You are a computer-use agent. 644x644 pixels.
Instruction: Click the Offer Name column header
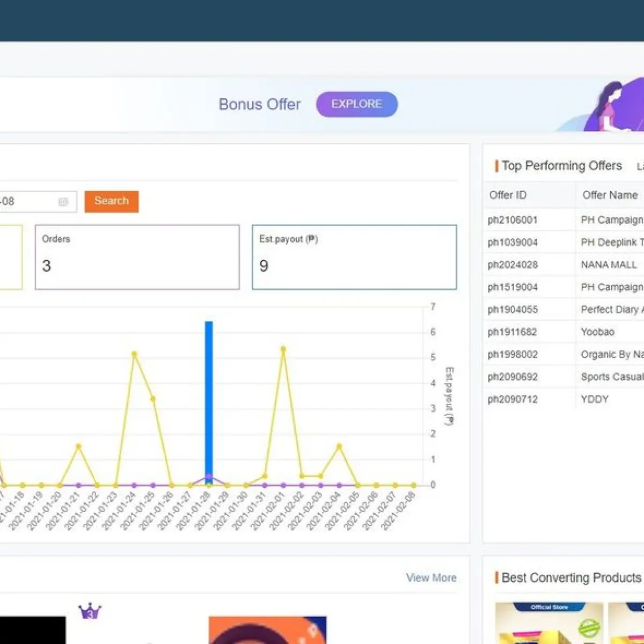tap(610, 195)
